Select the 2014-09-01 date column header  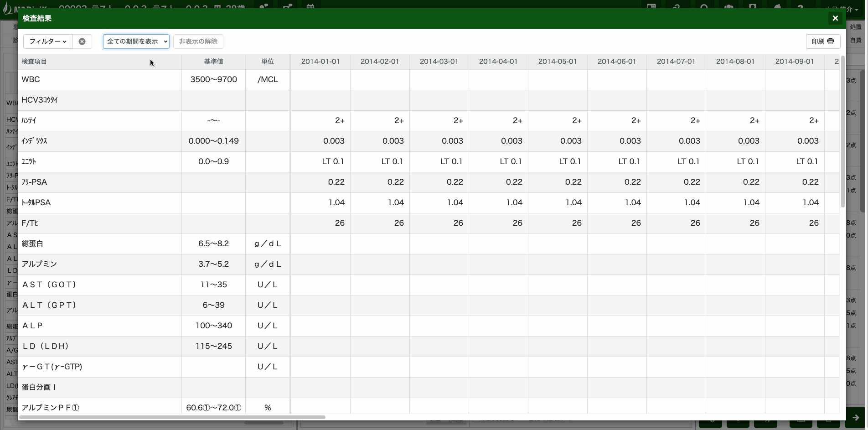(x=795, y=62)
